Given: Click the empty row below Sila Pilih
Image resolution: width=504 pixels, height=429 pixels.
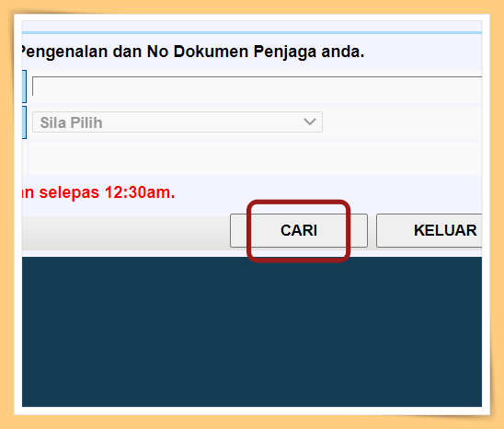Looking at the screenshot, I should (256, 158).
